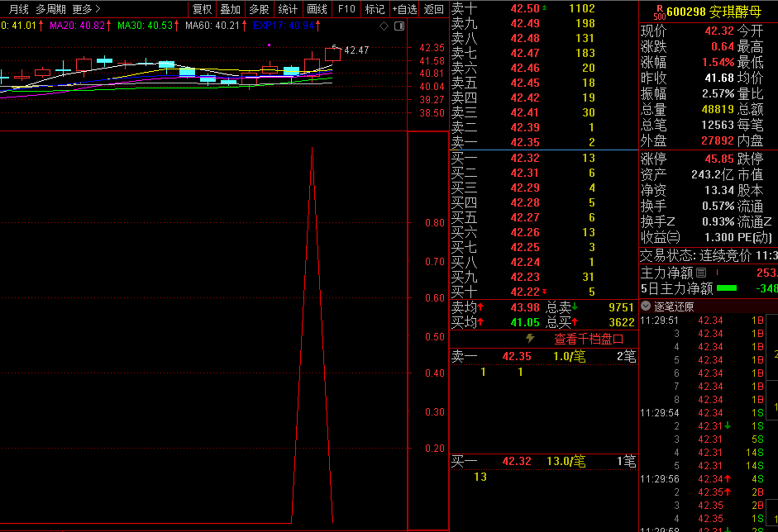The image size is (778, 532).
Task: Click the diamond icon beside the MA indicators
Action: pyautogui.click(x=384, y=26)
